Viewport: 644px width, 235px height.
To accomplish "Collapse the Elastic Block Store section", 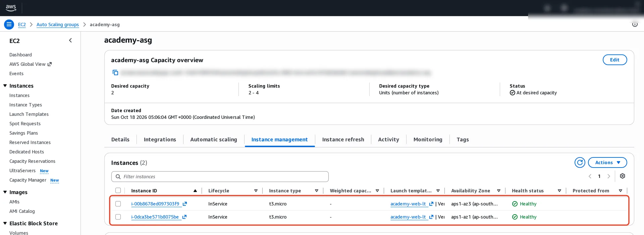I will tap(5, 223).
